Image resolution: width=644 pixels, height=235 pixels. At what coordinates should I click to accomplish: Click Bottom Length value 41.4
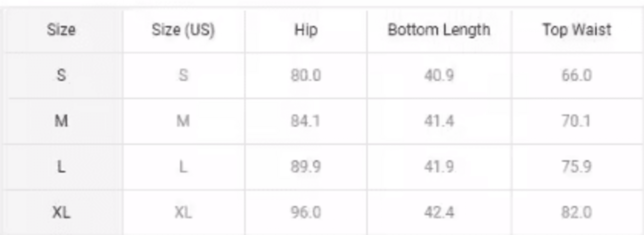[439, 121]
